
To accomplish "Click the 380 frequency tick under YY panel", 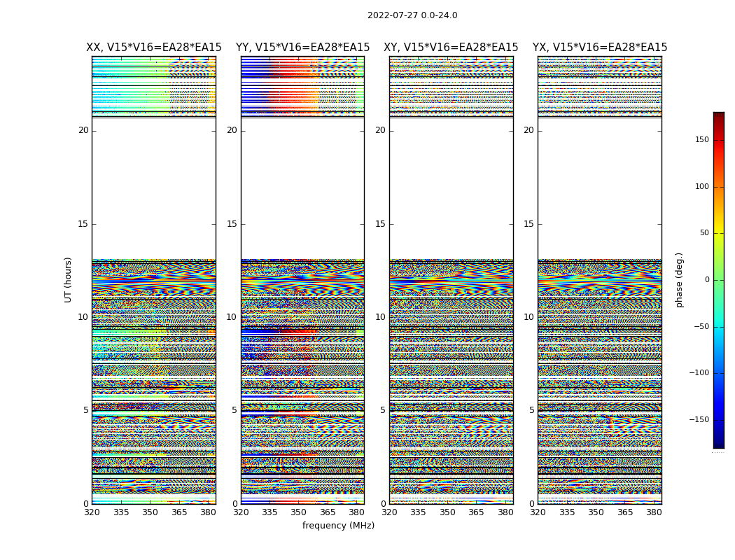I will (x=357, y=512).
